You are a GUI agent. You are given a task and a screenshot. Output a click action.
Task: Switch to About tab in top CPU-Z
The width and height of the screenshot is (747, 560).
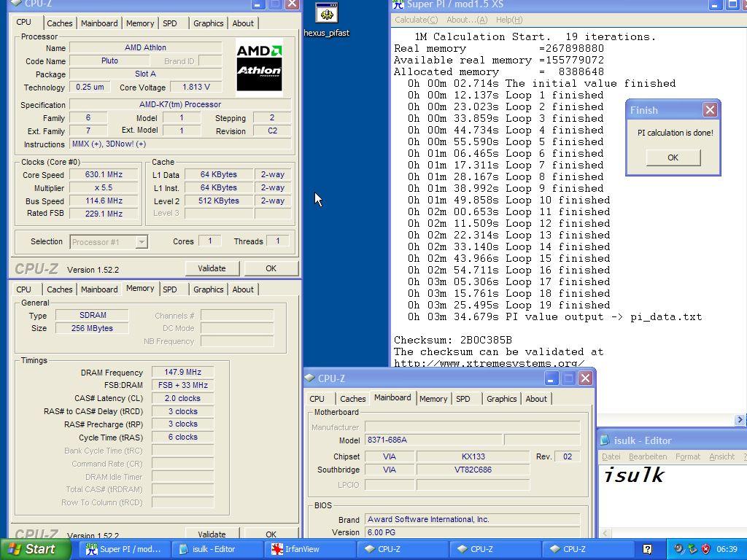point(243,23)
